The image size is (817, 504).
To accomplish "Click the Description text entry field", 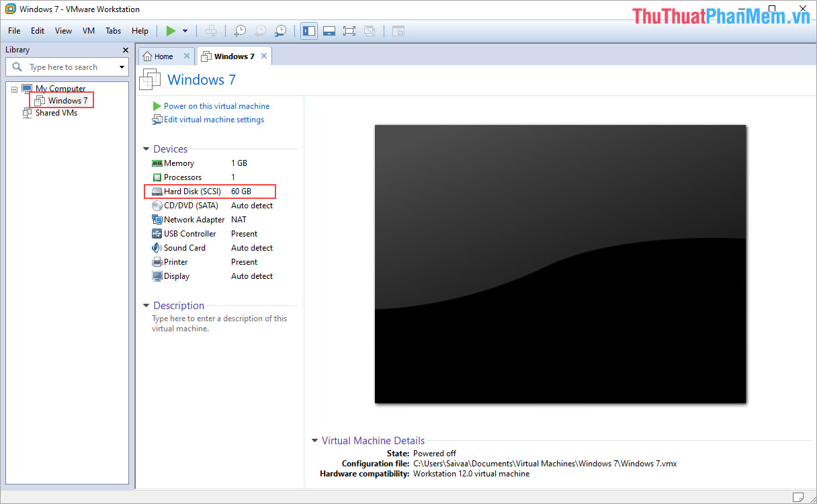I will click(219, 323).
